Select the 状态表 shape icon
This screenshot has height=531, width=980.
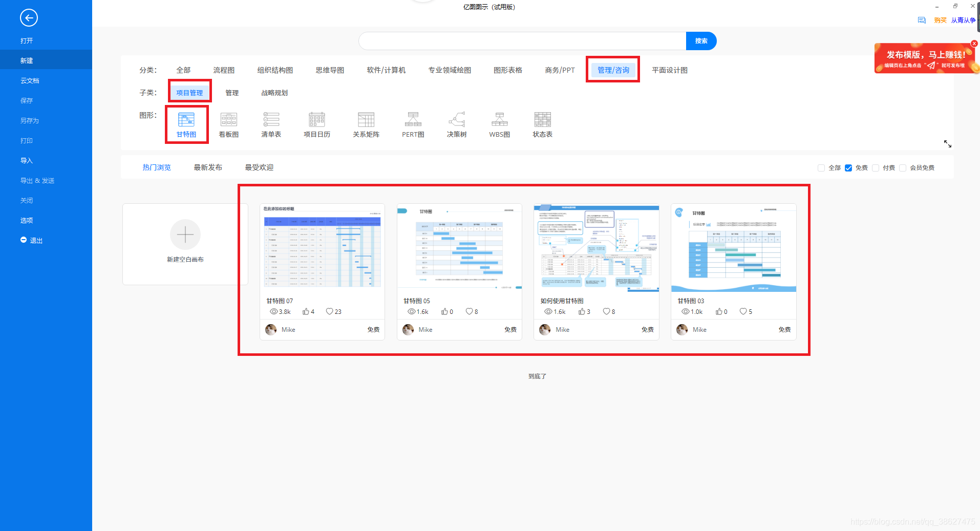(x=543, y=119)
